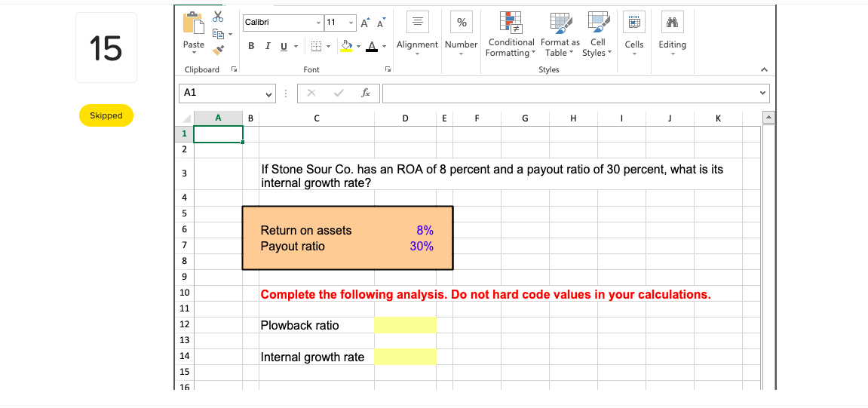
Task: Open the Number format group
Action: coord(461,35)
